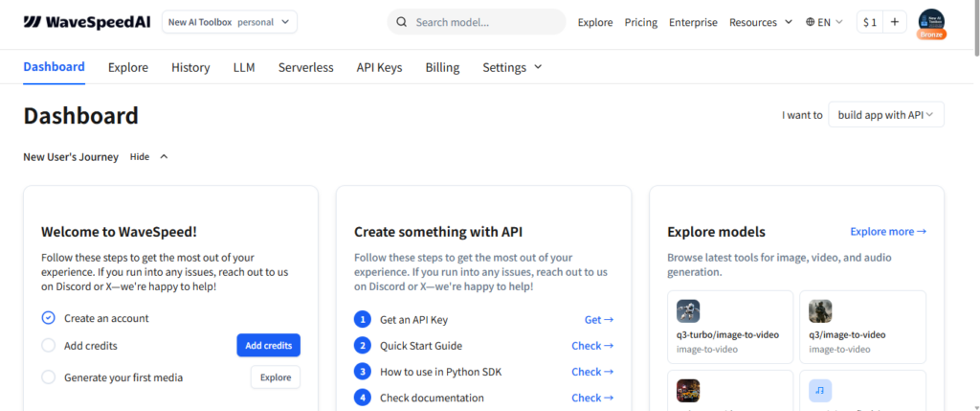This screenshot has height=411, width=980.
Task: Click the plus icon beside the $1 balance
Action: pyautogui.click(x=895, y=22)
